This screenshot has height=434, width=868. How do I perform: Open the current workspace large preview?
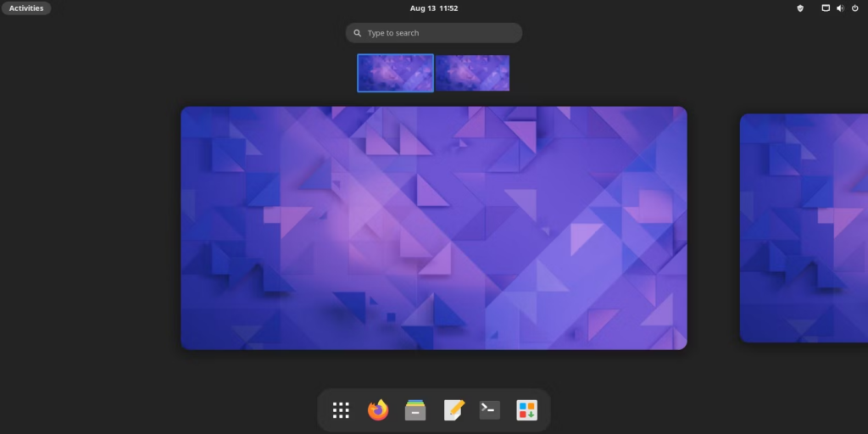(x=434, y=228)
